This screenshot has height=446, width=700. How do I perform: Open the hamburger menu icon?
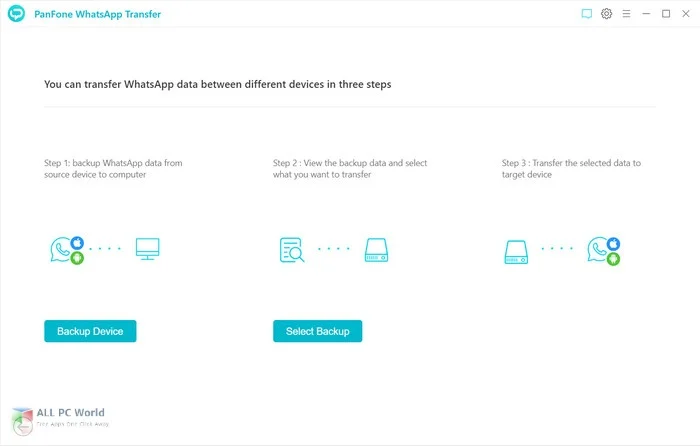pos(626,14)
